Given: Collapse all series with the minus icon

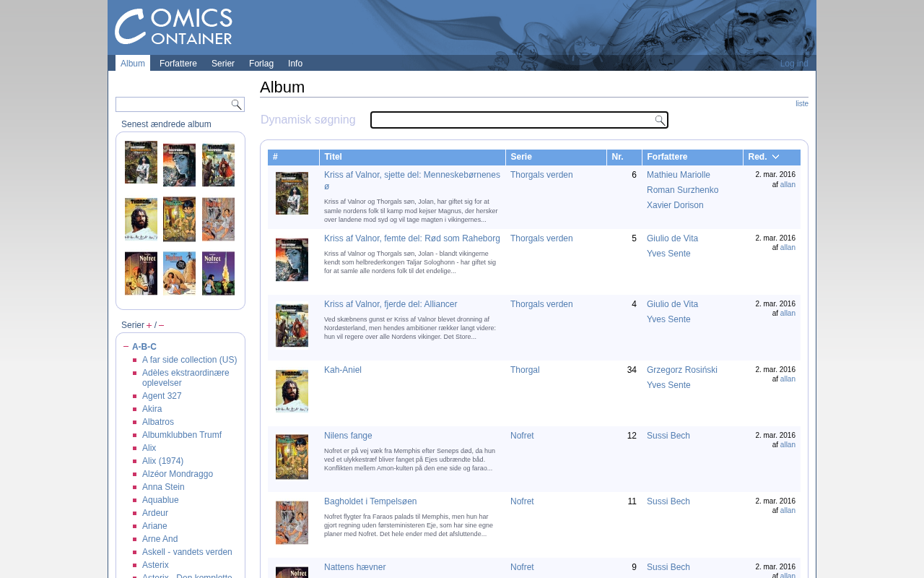Looking at the screenshot, I should [161, 325].
